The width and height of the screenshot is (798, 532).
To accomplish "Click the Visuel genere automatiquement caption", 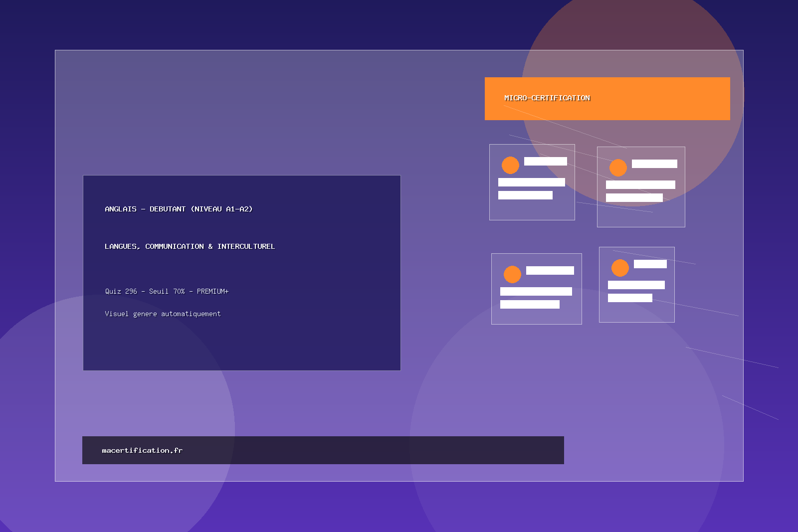I will pyautogui.click(x=163, y=314).
